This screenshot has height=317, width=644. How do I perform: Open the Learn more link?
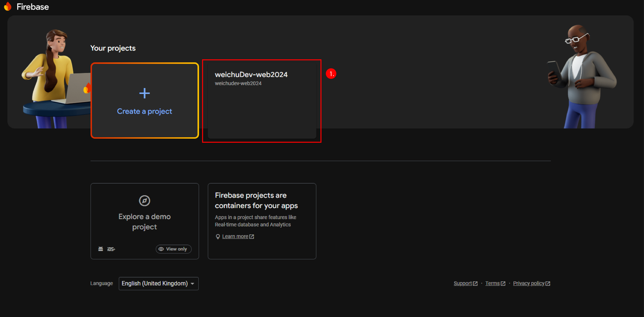(235, 236)
